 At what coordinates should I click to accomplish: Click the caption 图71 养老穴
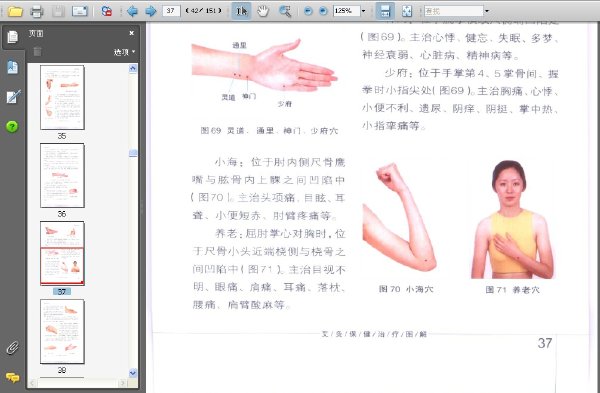click(x=512, y=290)
